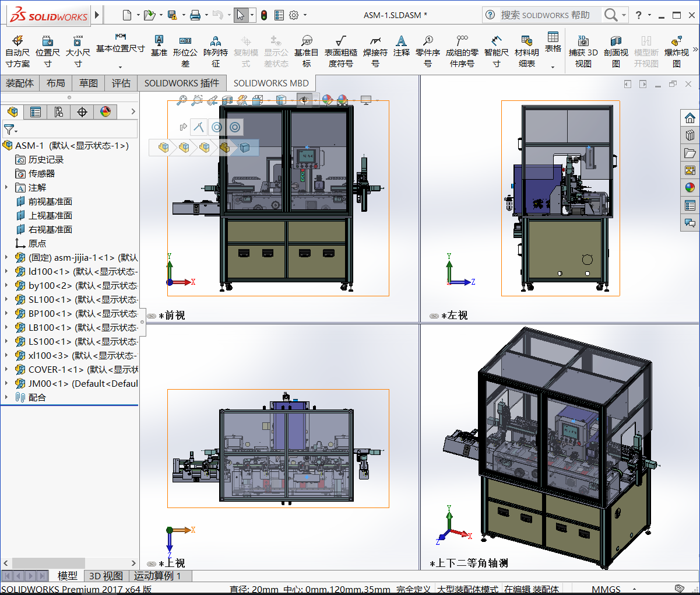This screenshot has width=700, height=595.
Task: Select the 历史记录 (History) item
Action: click(40, 159)
